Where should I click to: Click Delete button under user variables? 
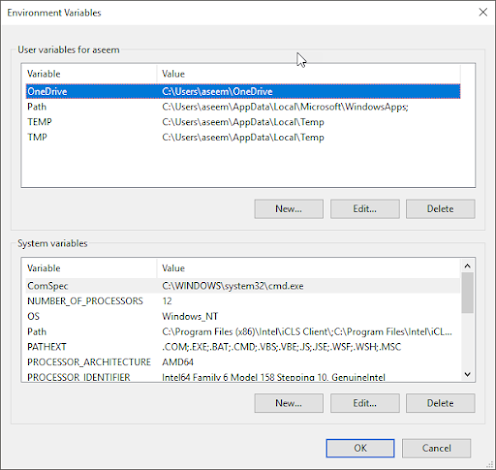pos(440,209)
